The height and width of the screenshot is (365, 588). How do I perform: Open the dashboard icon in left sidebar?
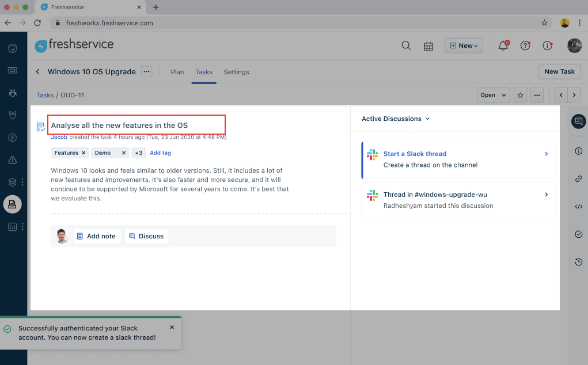pos(12,48)
